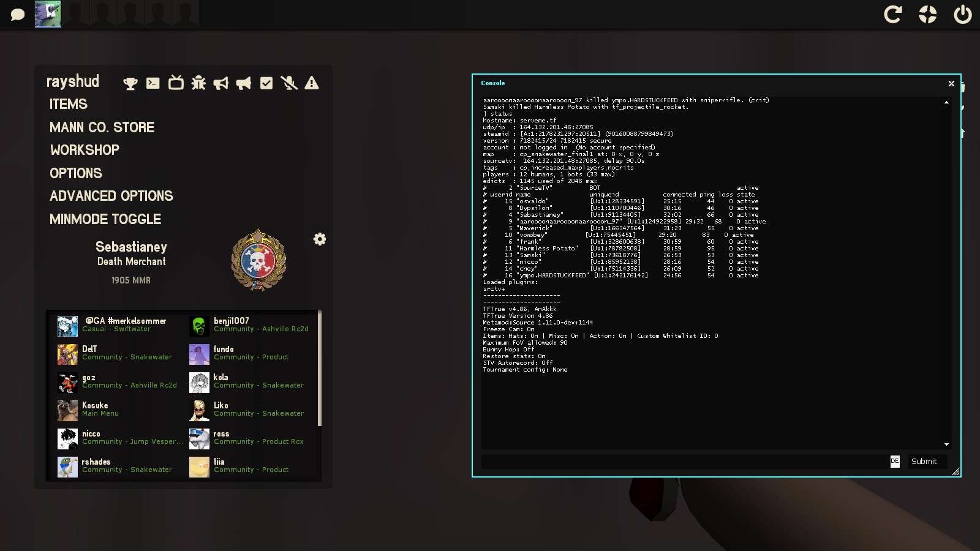Screen dimensions: 980x551
Task: Open MANN CO. STORE
Action: pos(102,127)
